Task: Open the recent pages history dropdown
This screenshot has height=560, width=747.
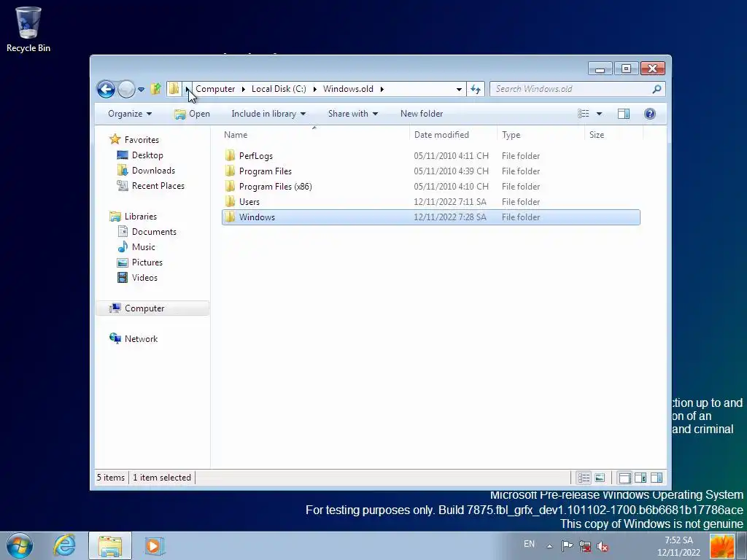Action: [x=141, y=89]
